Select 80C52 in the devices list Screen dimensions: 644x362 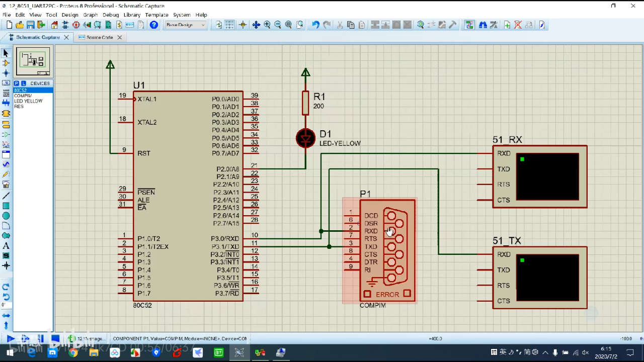click(33, 90)
